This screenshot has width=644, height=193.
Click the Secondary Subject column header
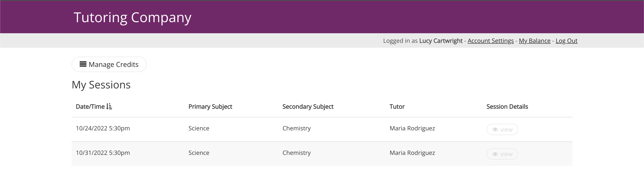(308, 107)
